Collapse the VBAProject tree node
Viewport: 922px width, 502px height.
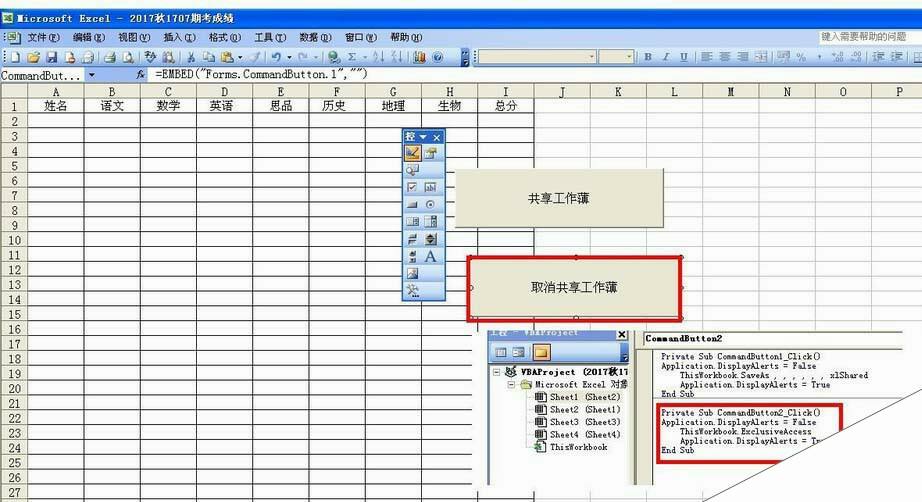[497, 371]
